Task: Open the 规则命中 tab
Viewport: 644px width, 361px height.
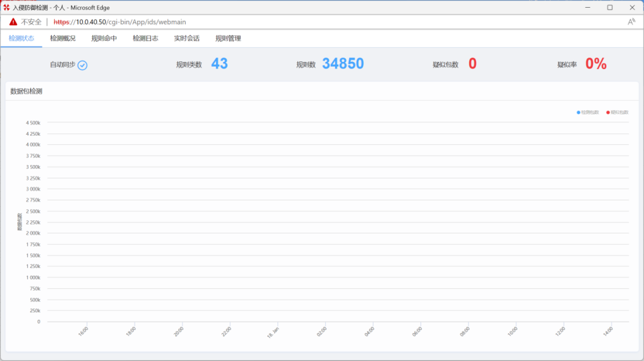Action: tap(104, 39)
